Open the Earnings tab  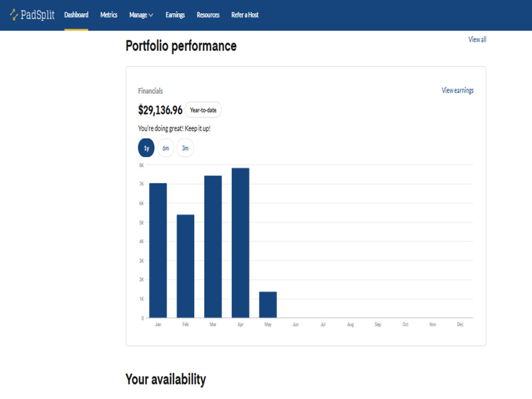pos(175,15)
